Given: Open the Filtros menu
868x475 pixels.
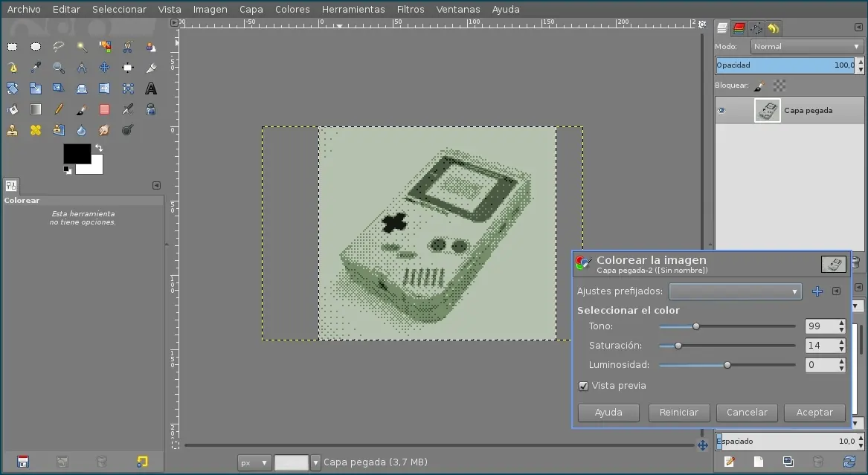Looking at the screenshot, I should pos(411,10).
